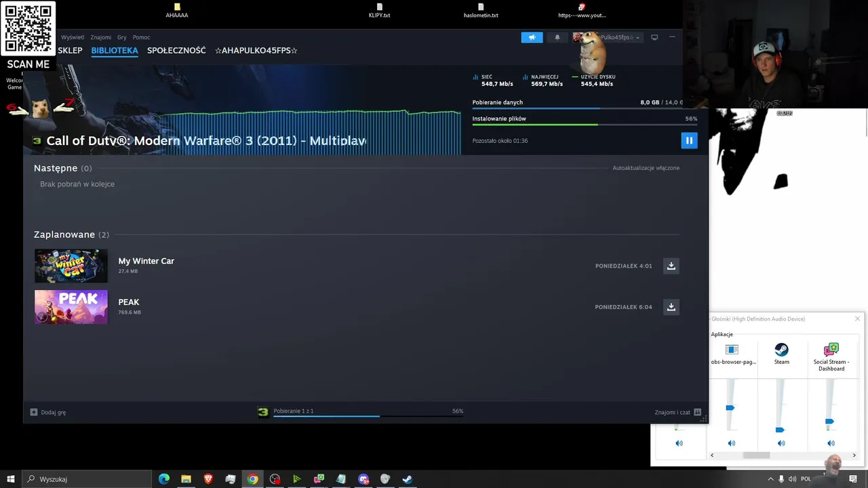Click Social Stream app icon in mixer
The image size is (868, 488).
pyautogui.click(x=831, y=350)
